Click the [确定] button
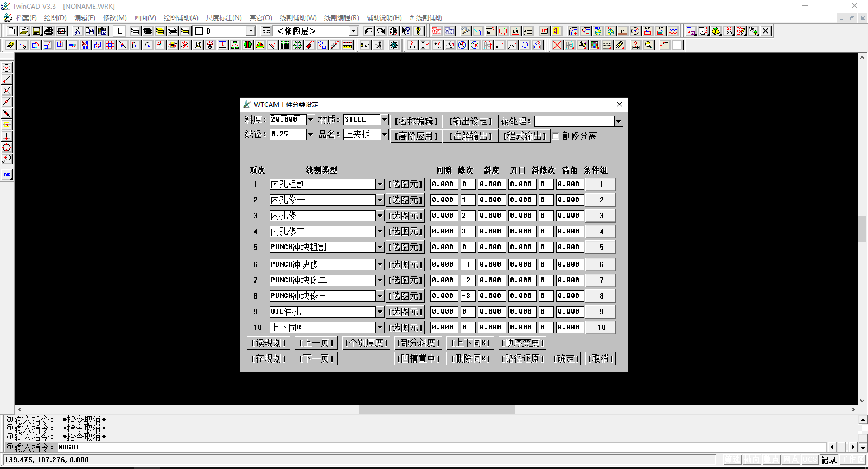 [565, 359]
